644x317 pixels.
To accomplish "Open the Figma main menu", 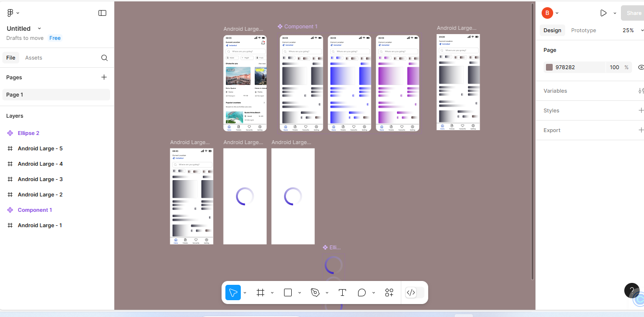I will coord(11,12).
